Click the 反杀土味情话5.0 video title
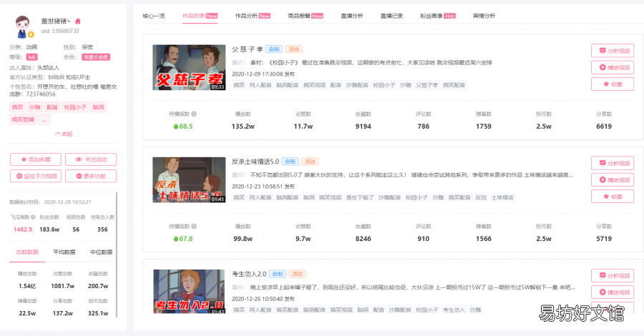Image resolution: width=644 pixels, height=336 pixels. click(x=255, y=162)
